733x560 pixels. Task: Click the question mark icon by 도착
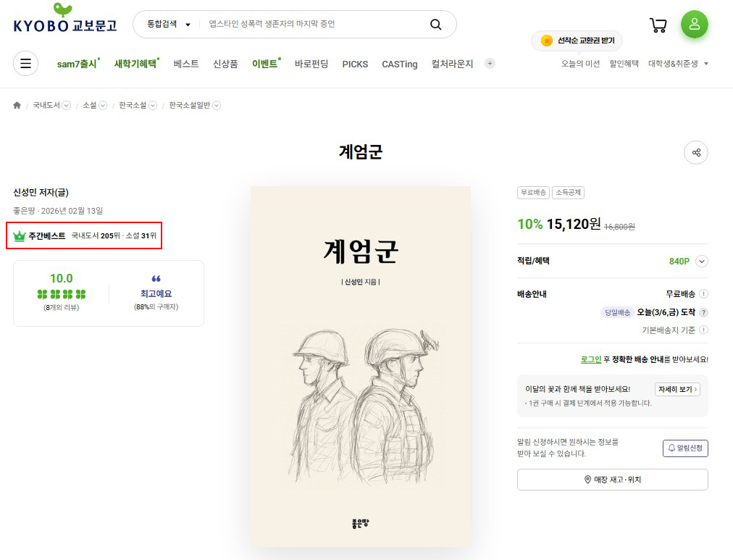click(x=703, y=312)
